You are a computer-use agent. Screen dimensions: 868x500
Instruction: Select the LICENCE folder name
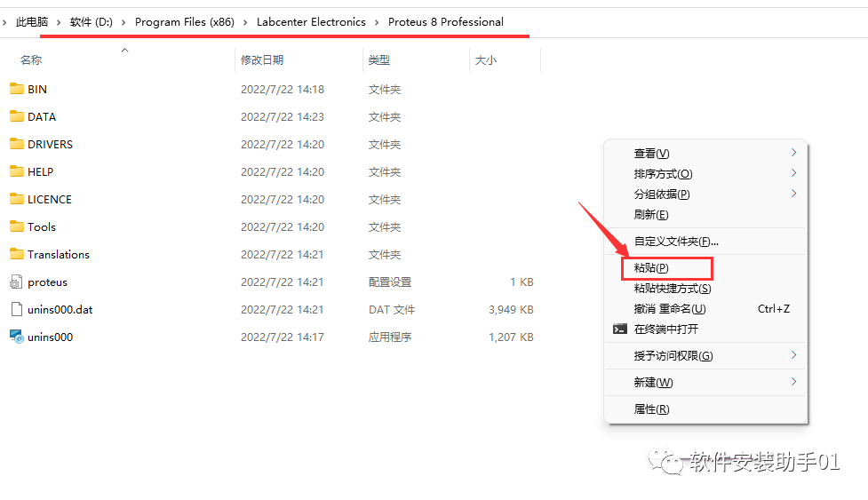coord(50,199)
